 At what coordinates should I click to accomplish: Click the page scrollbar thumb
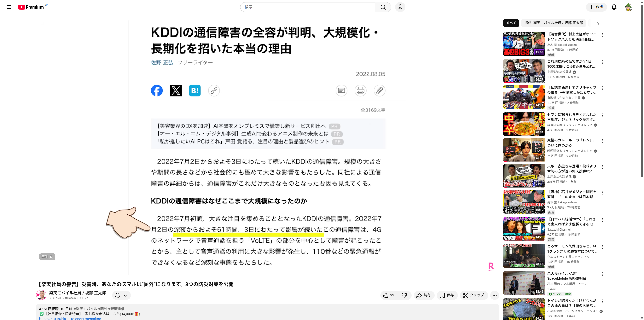[x=642, y=91]
